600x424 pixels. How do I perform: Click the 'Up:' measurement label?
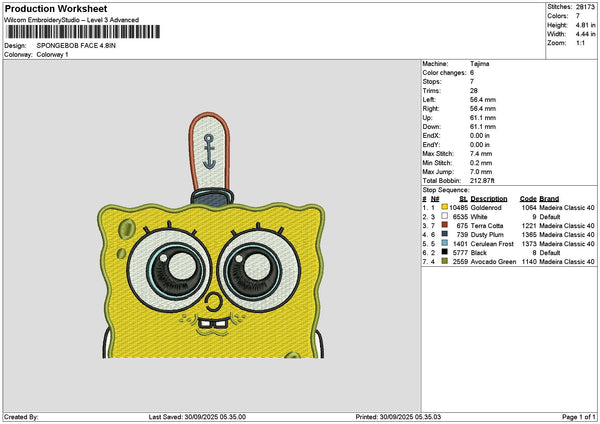[427, 117]
